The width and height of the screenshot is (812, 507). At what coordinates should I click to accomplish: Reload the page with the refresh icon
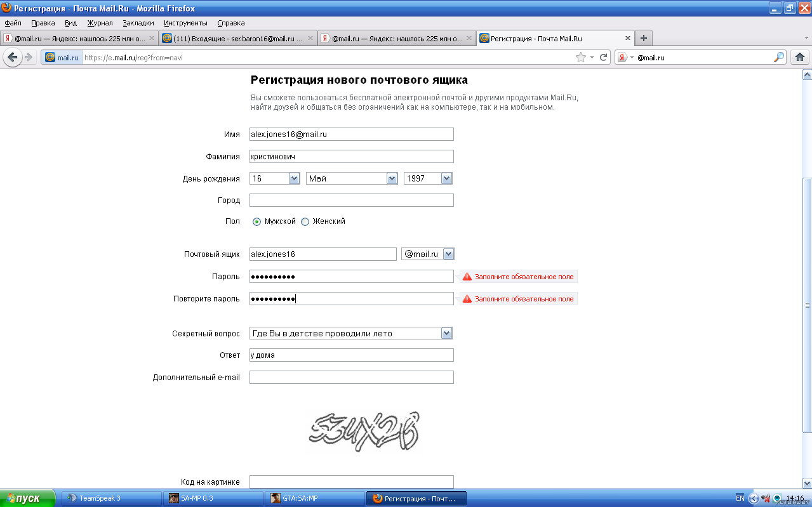604,57
